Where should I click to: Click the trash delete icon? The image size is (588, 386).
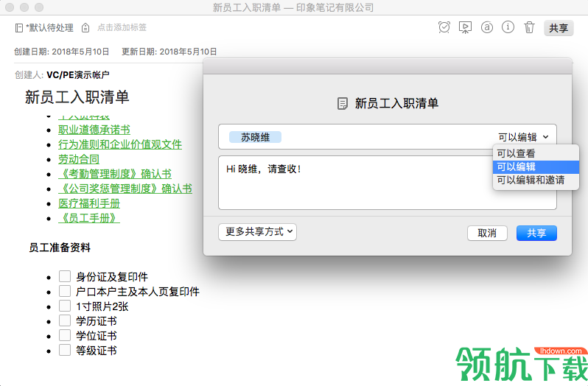(x=529, y=27)
